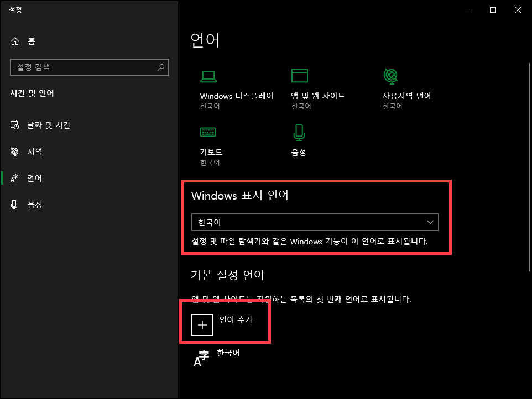Close the 설정 window
This screenshot has width=532, height=399.
[518, 10]
